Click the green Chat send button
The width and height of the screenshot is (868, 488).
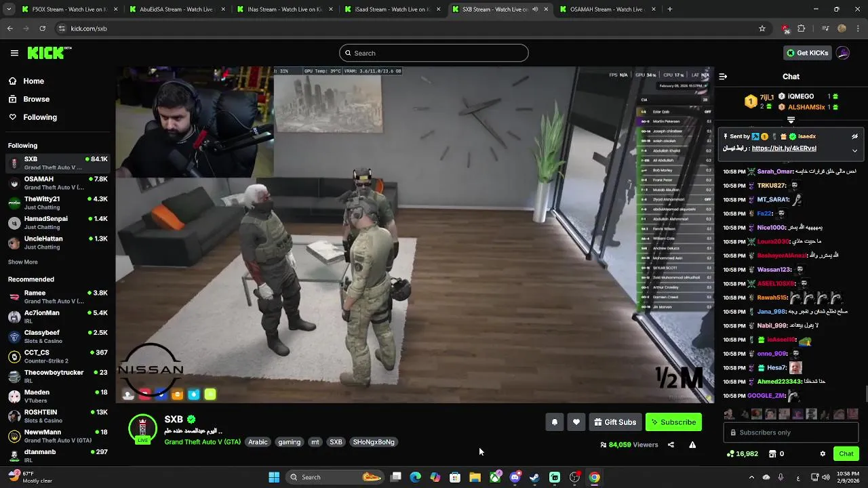(x=846, y=453)
